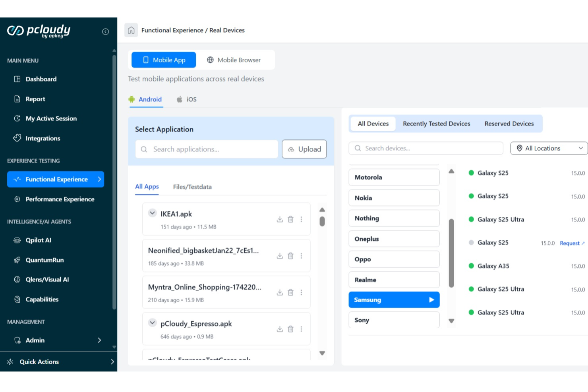Switch to Mobile Browser tab
The height and width of the screenshot is (392, 588).
point(234,60)
